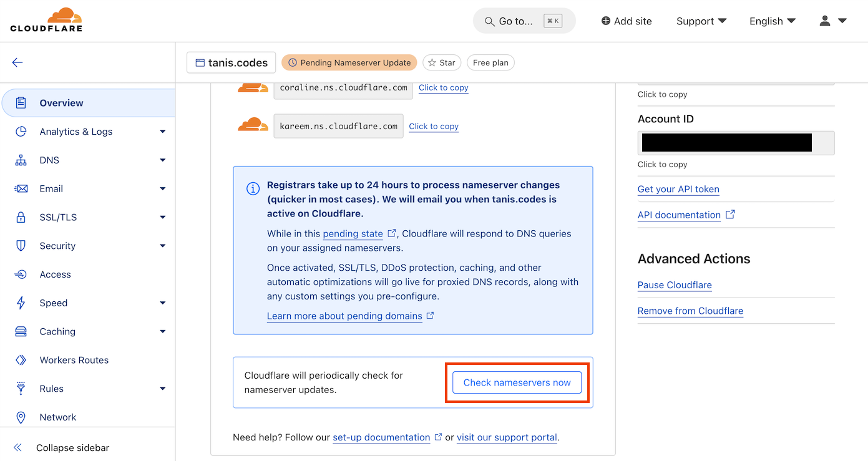Open Workers Routes in sidebar
Viewport: 868px width, 461px height.
point(74,360)
